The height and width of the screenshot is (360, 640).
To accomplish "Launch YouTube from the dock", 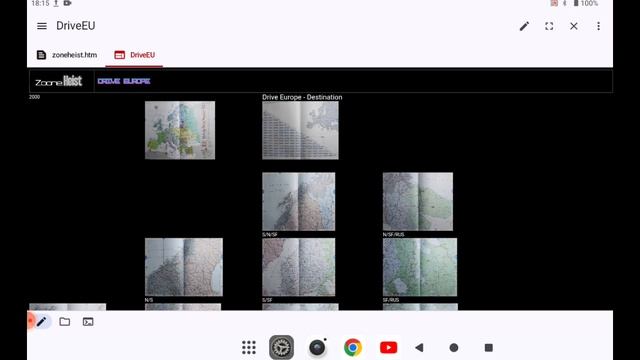I will pos(389,348).
